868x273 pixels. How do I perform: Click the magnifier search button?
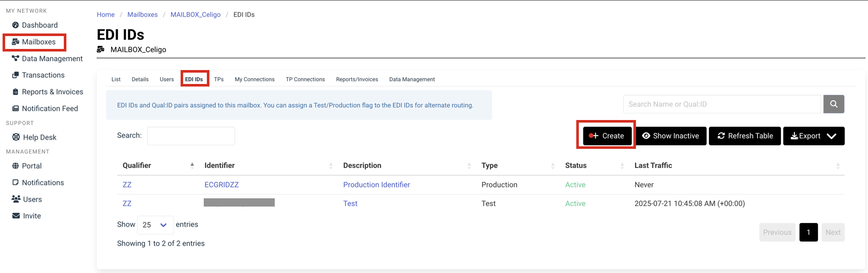[834, 104]
